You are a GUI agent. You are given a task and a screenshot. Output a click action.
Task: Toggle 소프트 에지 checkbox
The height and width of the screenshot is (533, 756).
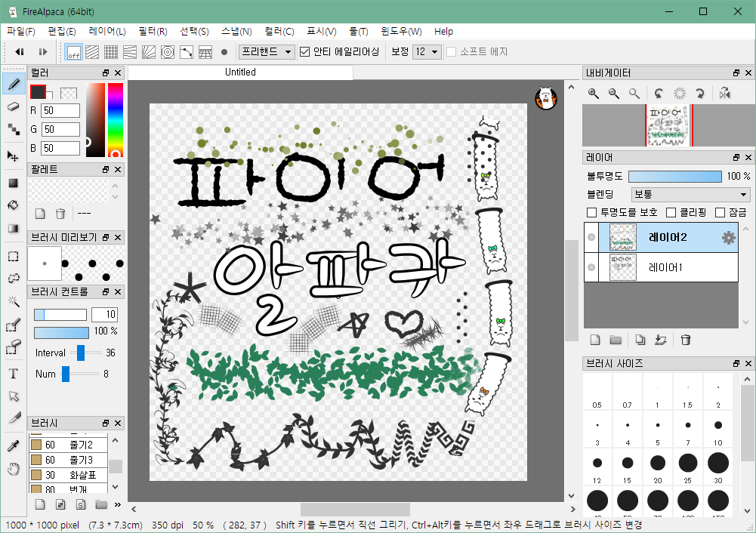pos(452,51)
